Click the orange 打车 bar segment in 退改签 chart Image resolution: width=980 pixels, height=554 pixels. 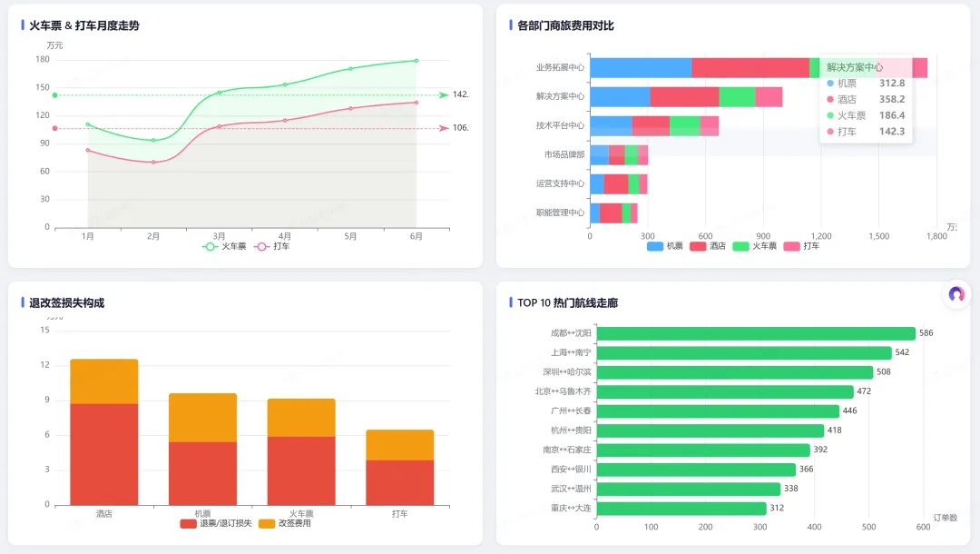400,445
